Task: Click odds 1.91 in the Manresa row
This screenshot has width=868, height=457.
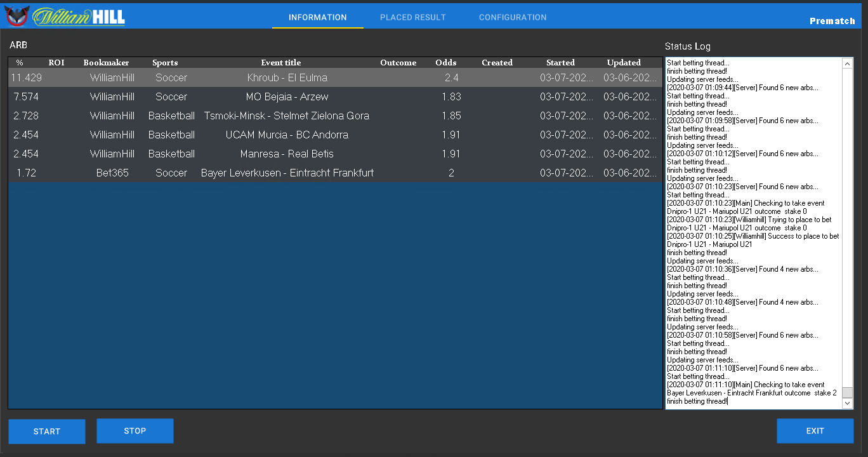Action: click(451, 154)
